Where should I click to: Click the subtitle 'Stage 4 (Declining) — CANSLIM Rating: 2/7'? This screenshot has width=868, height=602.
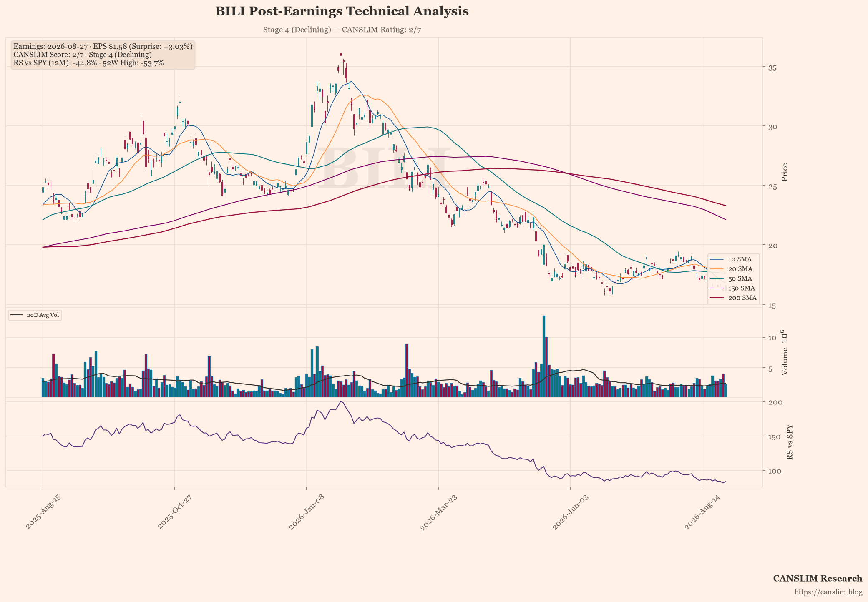click(x=342, y=30)
